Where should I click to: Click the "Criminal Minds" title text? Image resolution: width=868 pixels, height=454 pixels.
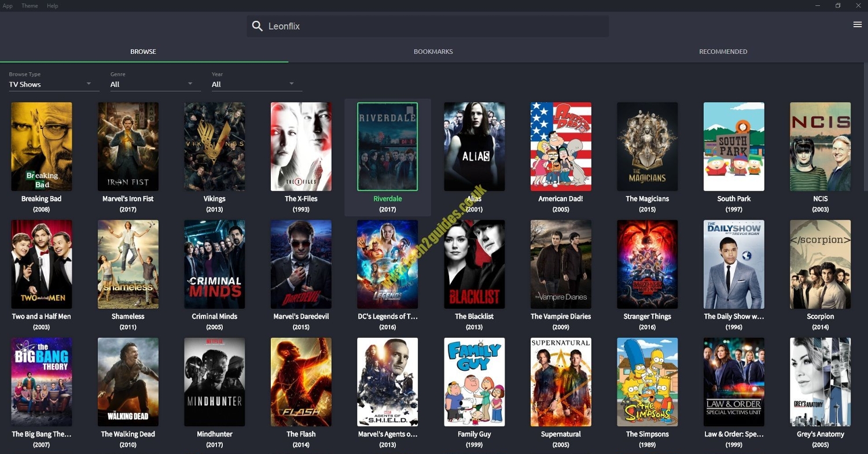(215, 316)
